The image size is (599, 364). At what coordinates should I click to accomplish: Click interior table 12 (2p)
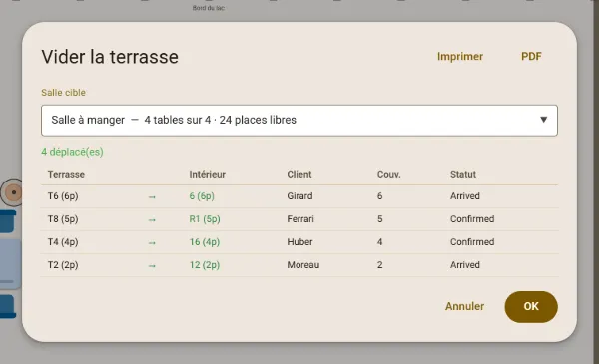click(205, 265)
